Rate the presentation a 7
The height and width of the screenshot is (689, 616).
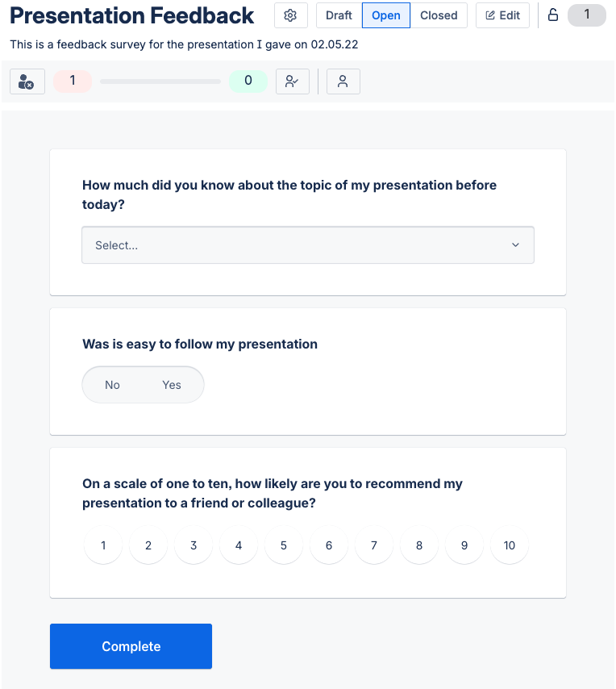pyautogui.click(x=373, y=545)
